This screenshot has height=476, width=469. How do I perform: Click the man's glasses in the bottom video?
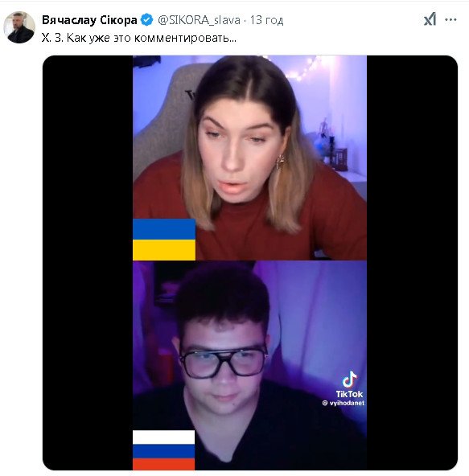[x=224, y=363]
